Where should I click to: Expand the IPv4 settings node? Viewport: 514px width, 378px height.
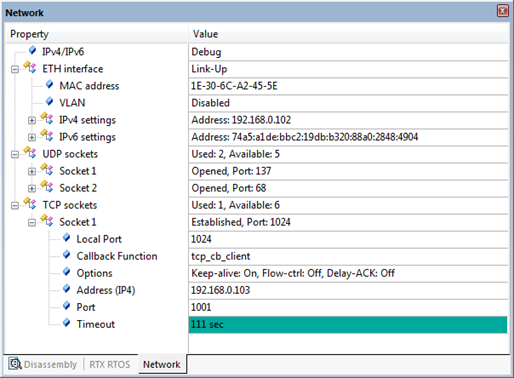pos(32,120)
